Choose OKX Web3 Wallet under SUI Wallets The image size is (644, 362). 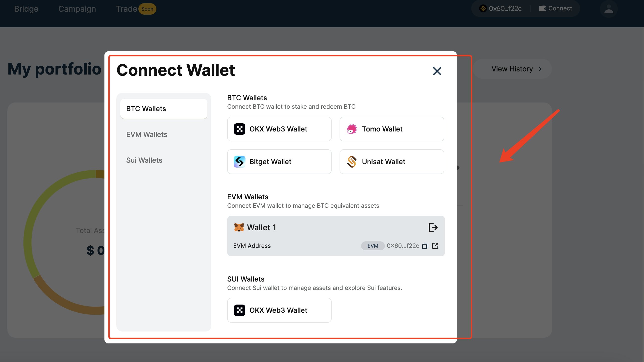[x=279, y=310]
